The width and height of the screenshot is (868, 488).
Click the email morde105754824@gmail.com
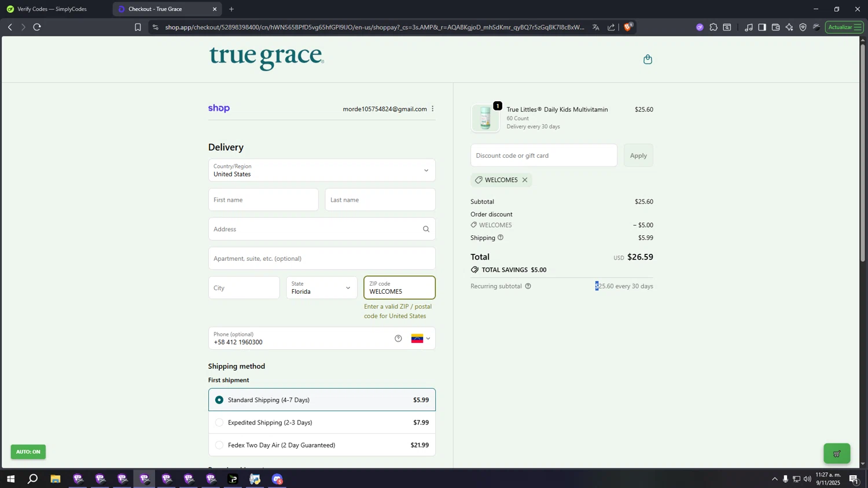[x=385, y=109]
